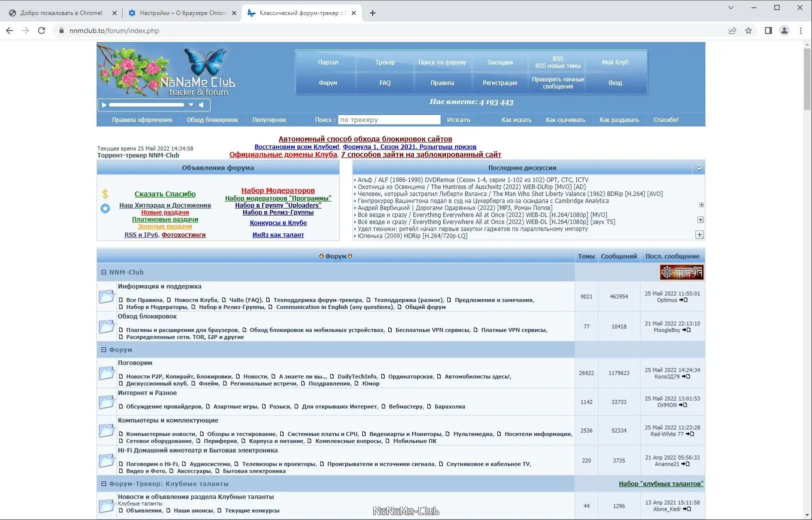This screenshot has width=812, height=520.
Task: Open the Сказать Спасибо link
Action: tap(165, 194)
